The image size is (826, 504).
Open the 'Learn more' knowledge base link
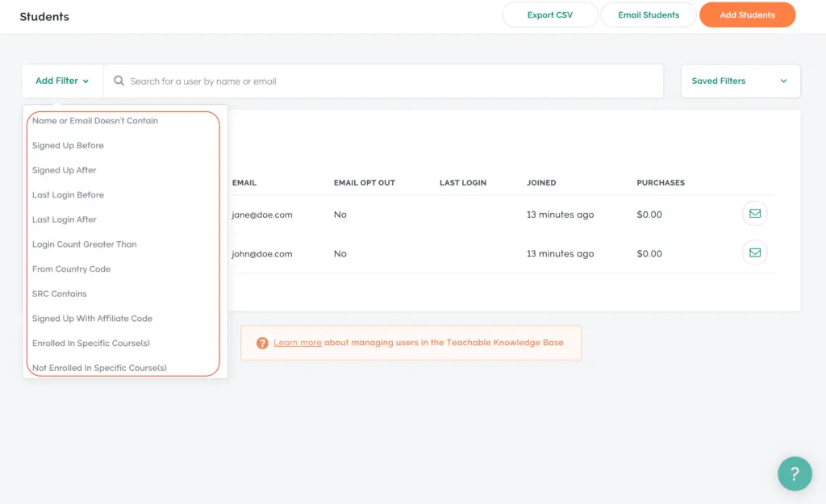coord(298,343)
